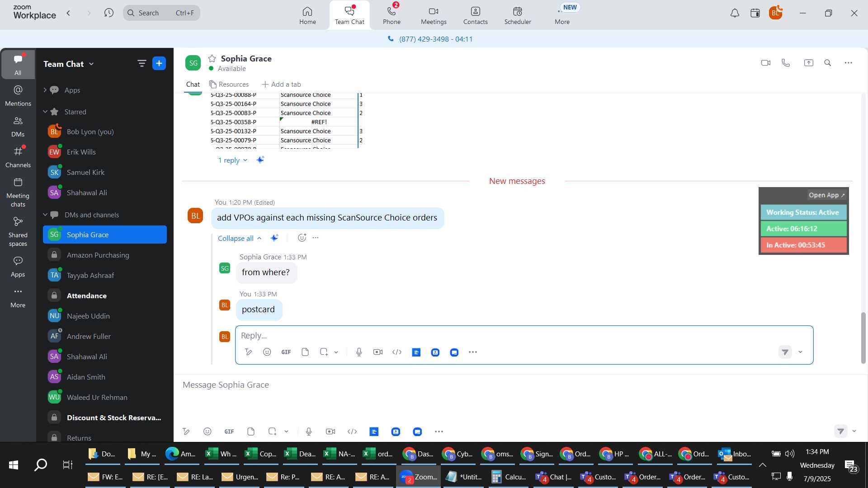Go to Home tab
This screenshot has height=488, width=868.
pos(307,15)
